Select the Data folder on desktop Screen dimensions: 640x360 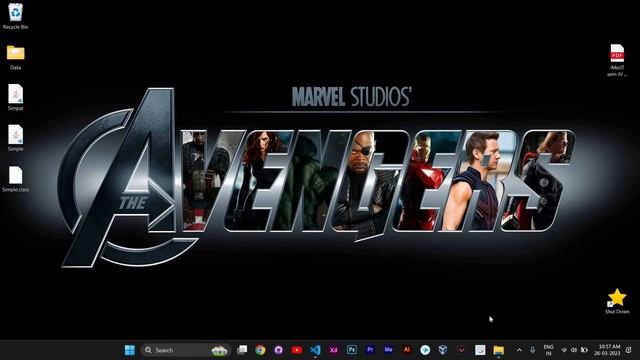point(16,57)
